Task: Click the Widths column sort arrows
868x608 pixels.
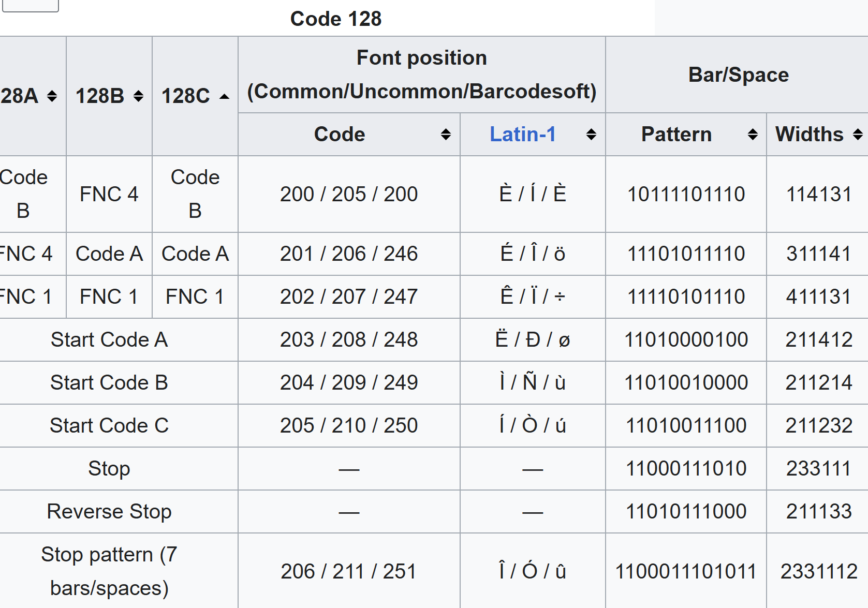Action: click(x=858, y=135)
